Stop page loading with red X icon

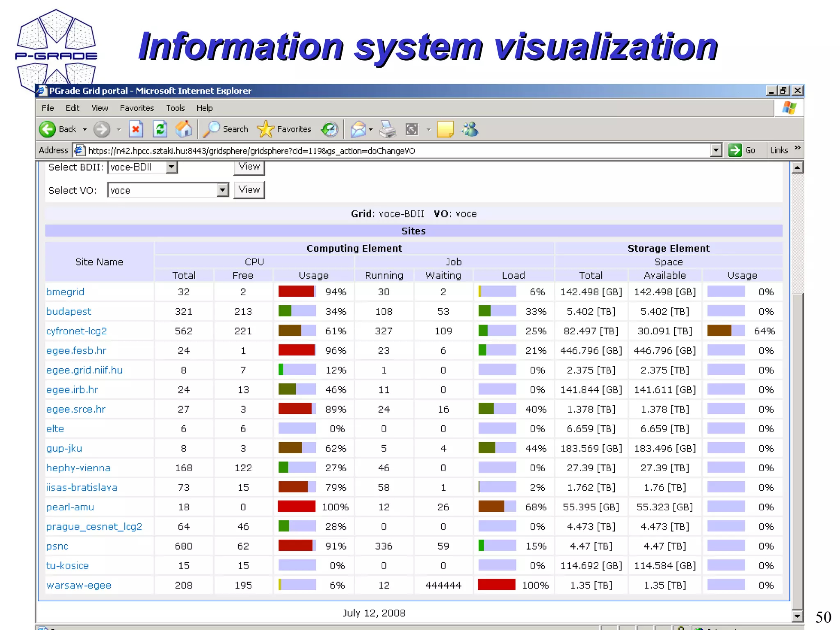pos(136,129)
